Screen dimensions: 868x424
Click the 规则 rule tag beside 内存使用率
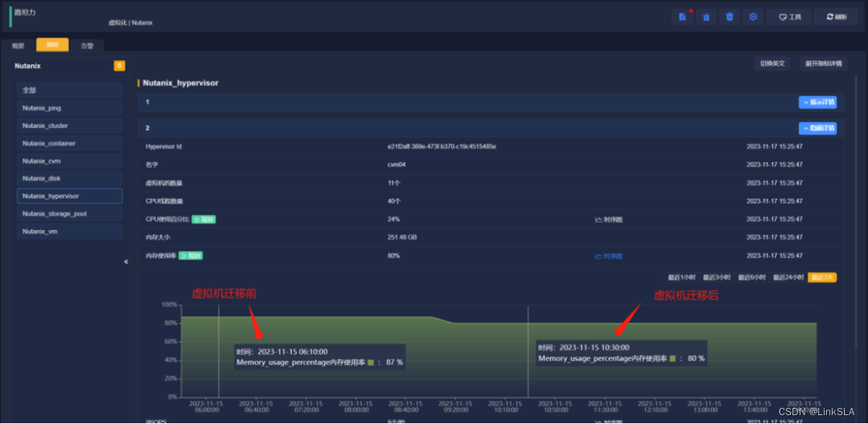point(190,256)
